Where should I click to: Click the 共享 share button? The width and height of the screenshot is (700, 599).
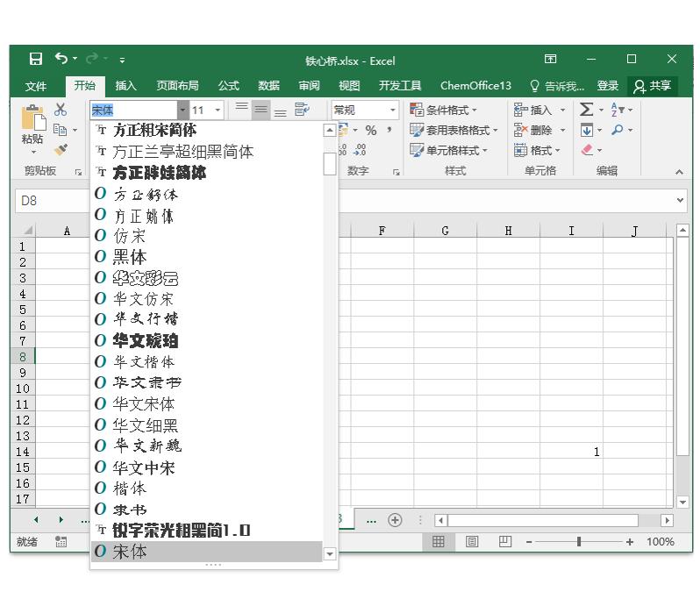point(653,86)
